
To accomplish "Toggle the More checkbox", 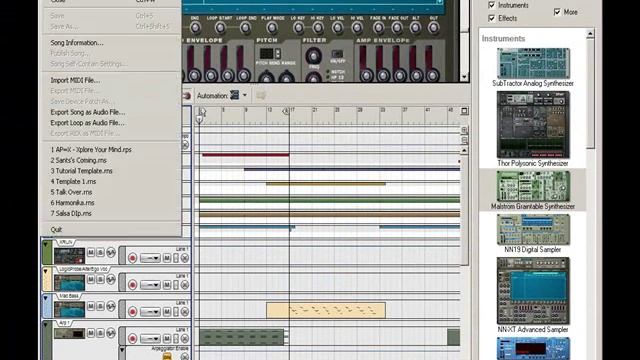I will pyautogui.click(x=557, y=12).
